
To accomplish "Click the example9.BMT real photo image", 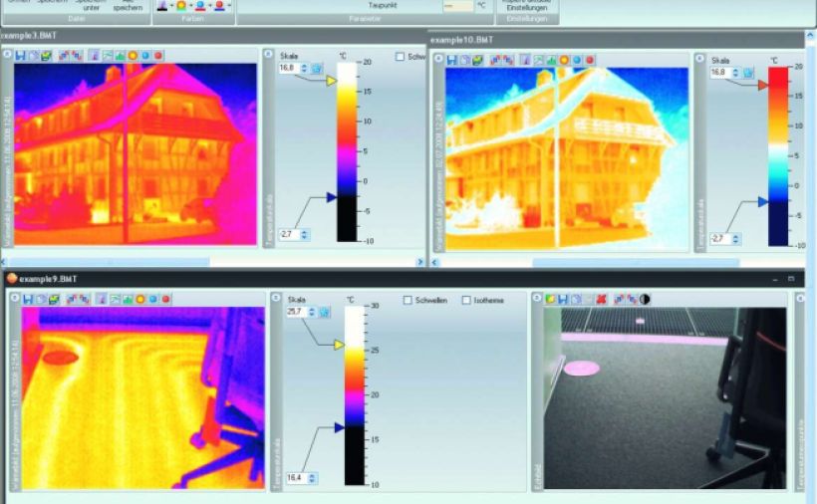I will click(x=665, y=397).
